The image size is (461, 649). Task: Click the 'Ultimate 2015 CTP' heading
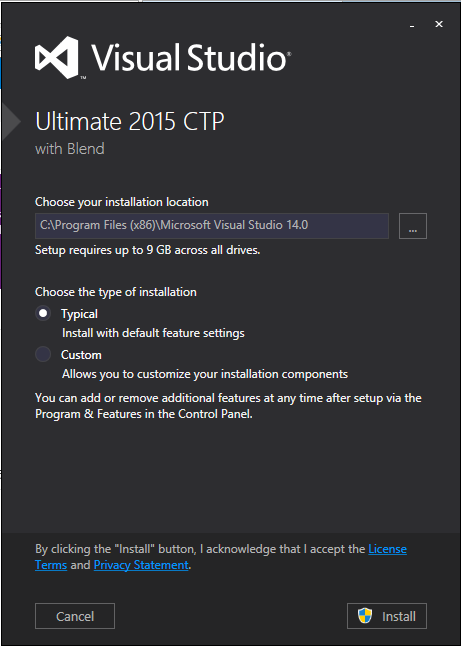(x=130, y=121)
